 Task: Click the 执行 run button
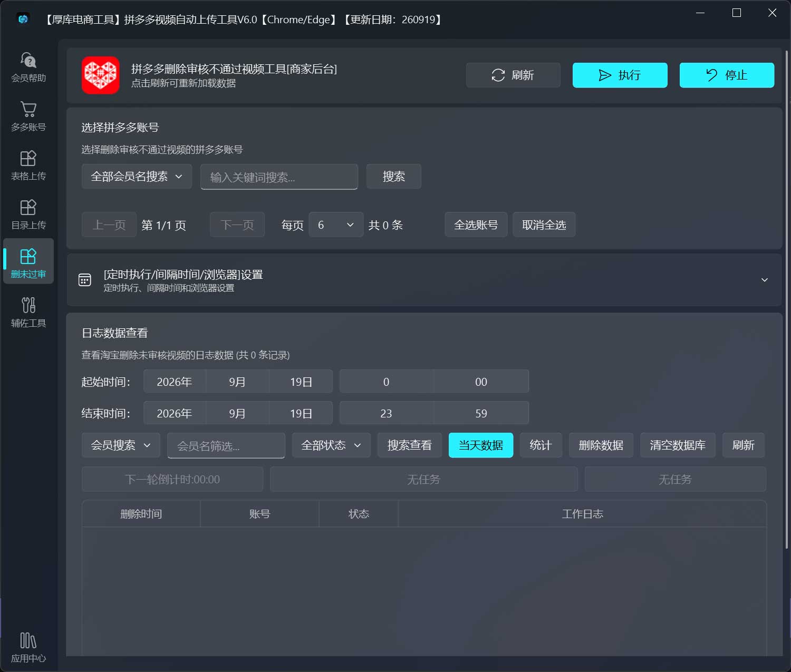click(x=620, y=75)
